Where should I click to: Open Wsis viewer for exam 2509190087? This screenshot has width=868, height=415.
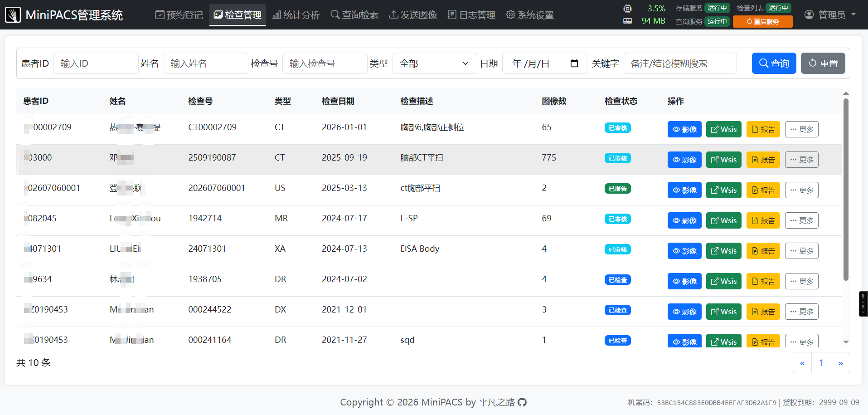723,160
